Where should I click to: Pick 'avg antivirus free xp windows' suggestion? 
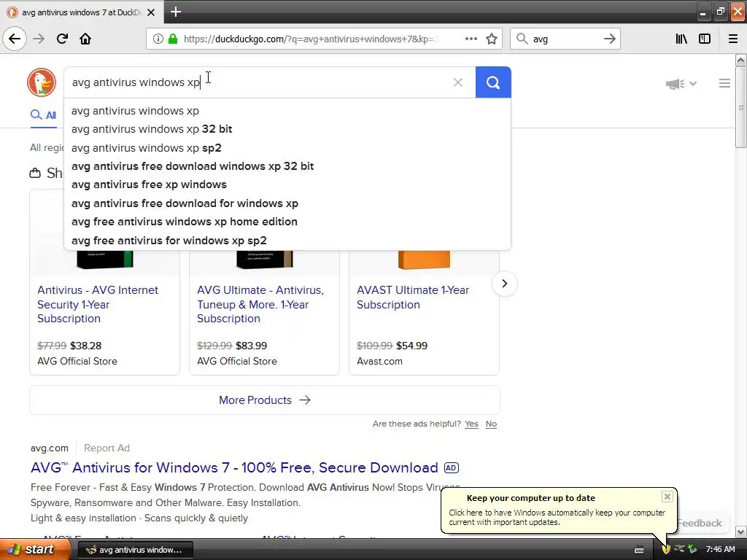click(287, 184)
